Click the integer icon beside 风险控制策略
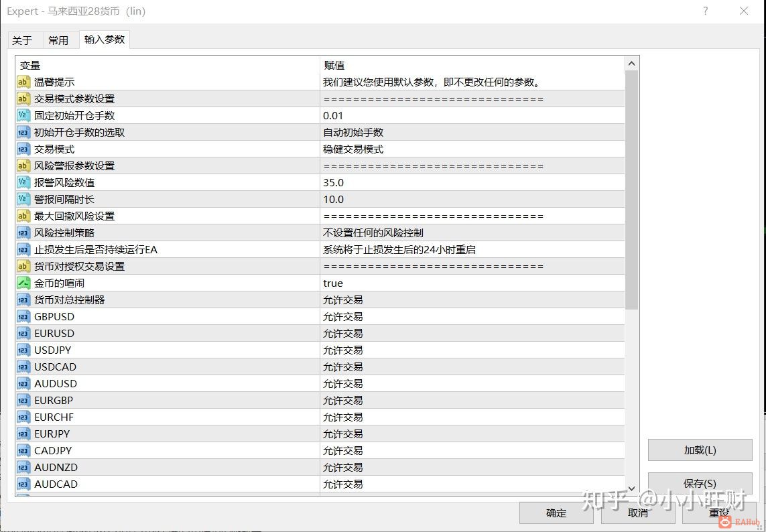This screenshot has height=532, width=766. point(23,232)
